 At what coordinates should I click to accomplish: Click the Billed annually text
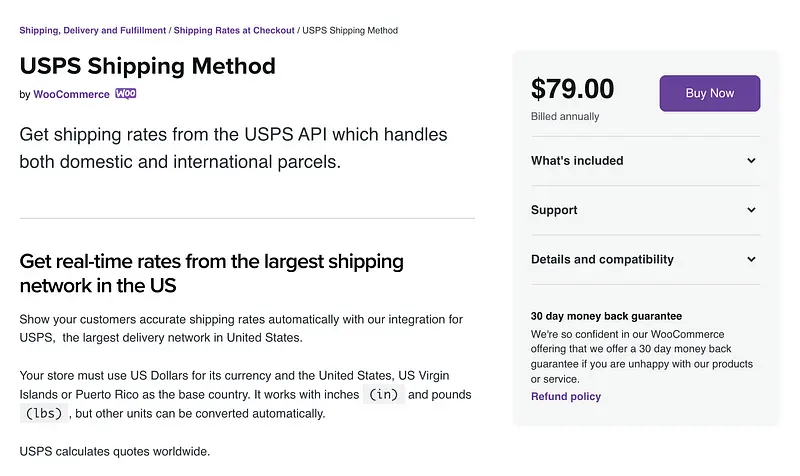565,117
